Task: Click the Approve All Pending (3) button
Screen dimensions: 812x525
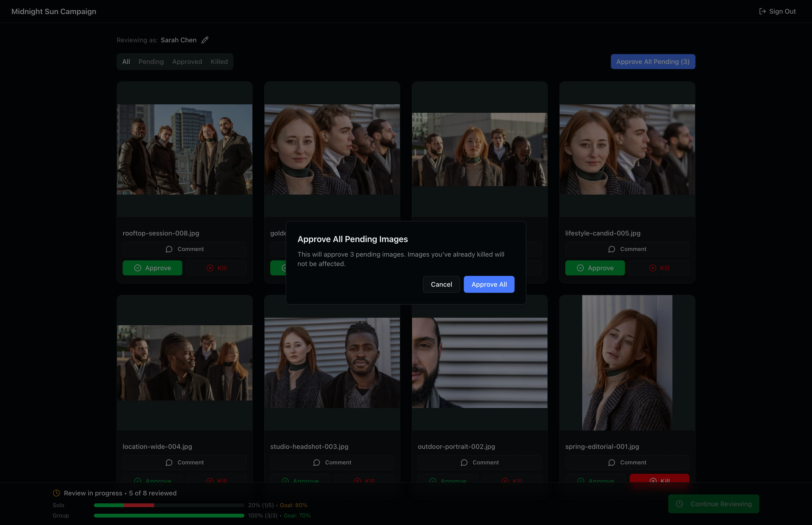Action: point(652,62)
